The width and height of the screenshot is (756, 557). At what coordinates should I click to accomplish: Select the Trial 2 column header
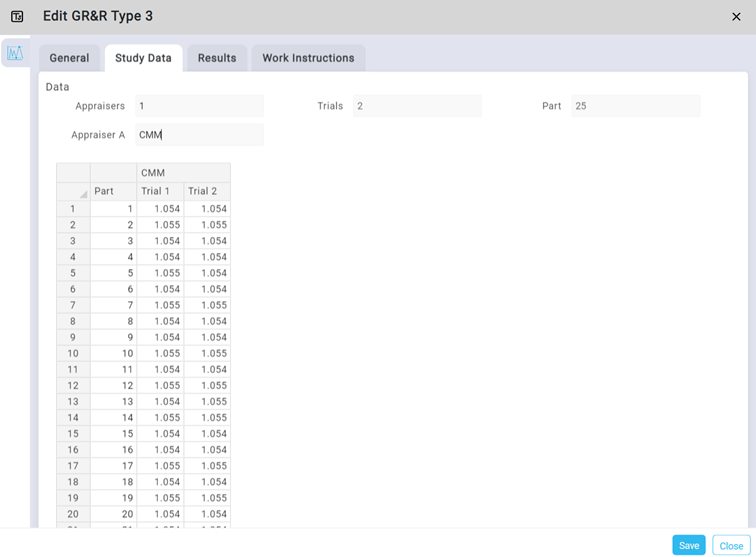207,191
